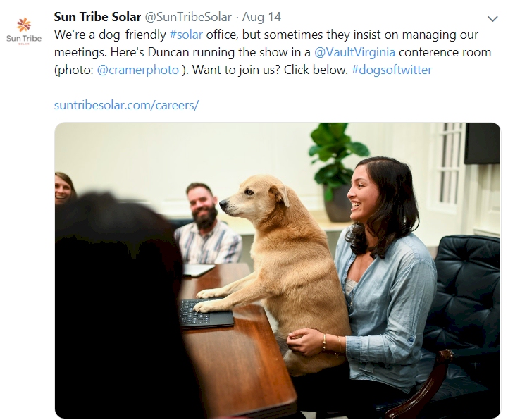Open the conference room dog photo

(x=278, y=271)
